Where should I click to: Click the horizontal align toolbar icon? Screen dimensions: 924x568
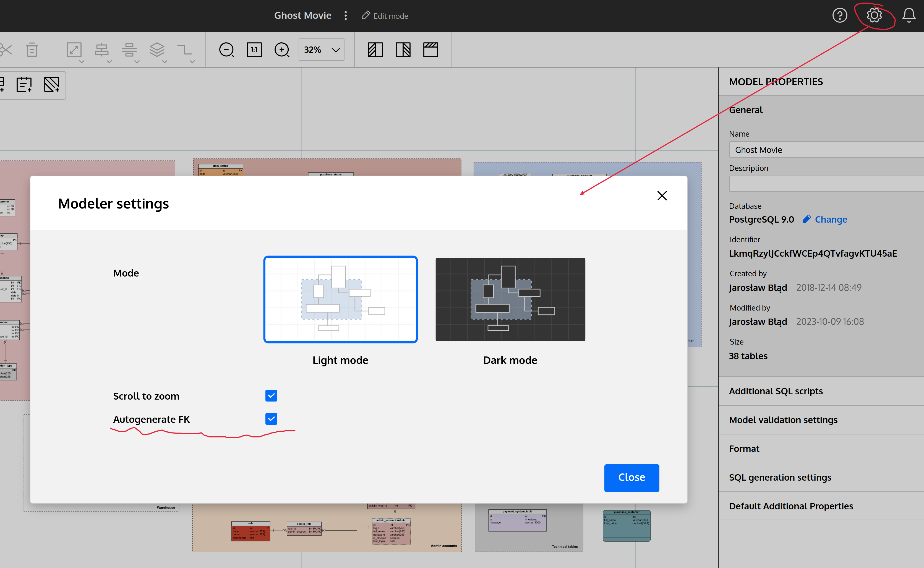pos(102,49)
